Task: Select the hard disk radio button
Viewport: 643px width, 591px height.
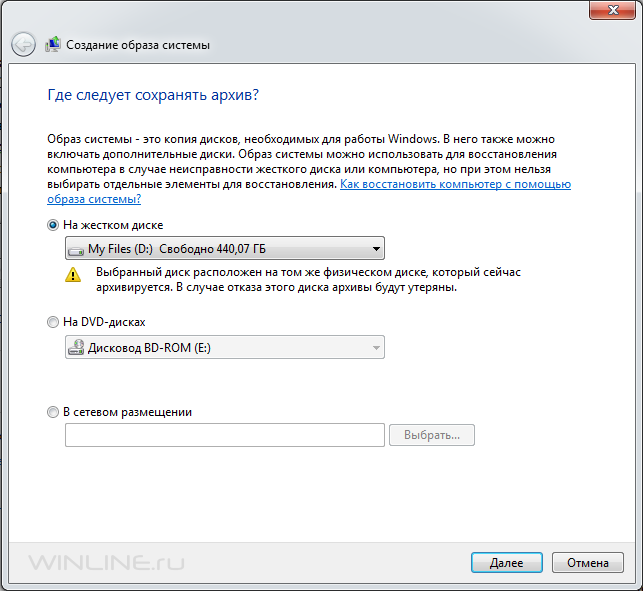Action: coord(53,225)
